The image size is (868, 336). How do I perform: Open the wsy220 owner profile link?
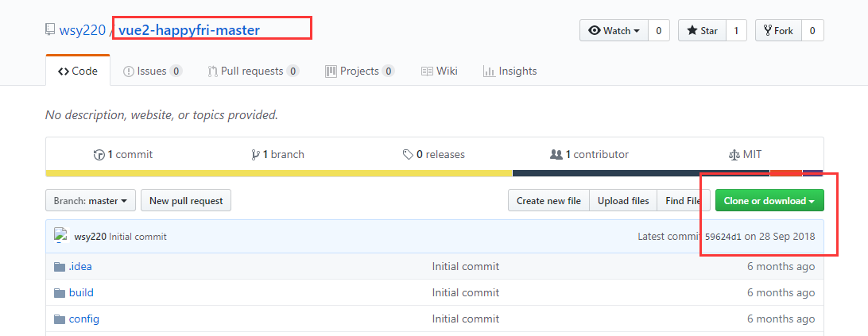82,30
